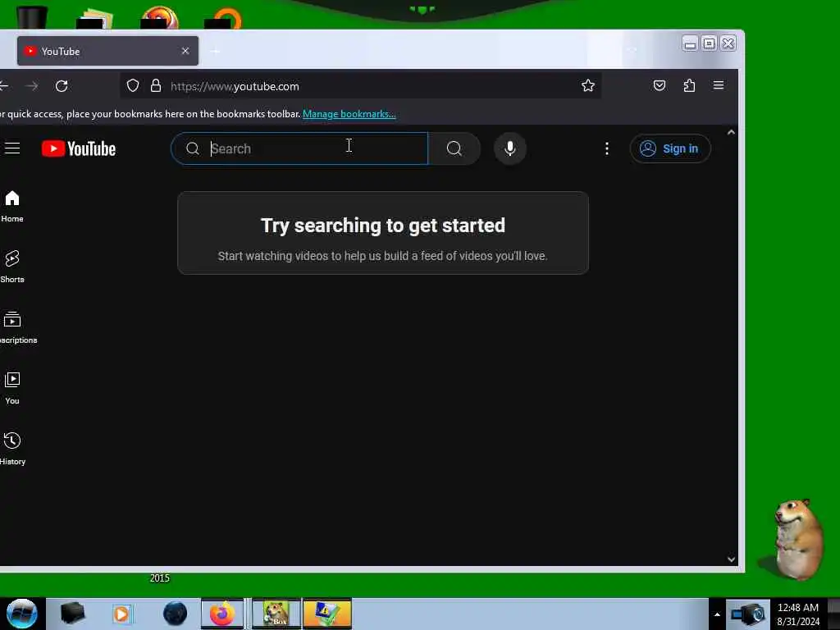
Task: Click the Firefox taskbar icon
Action: [x=222, y=614]
